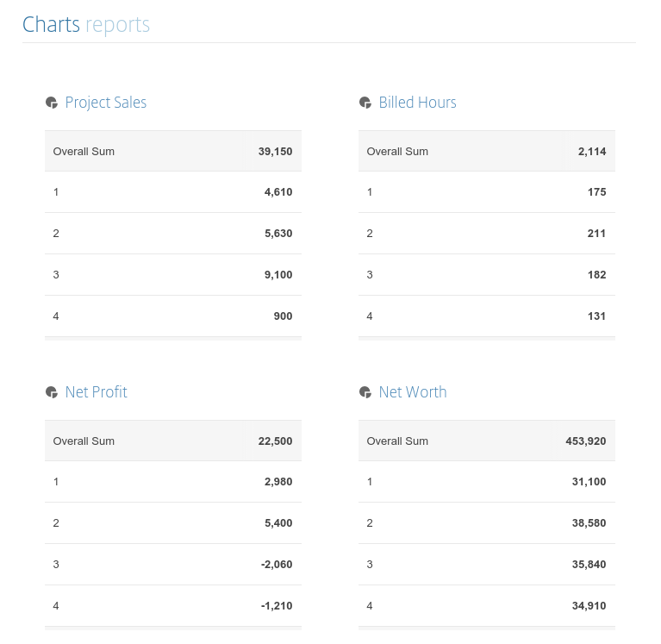The width and height of the screenshot is (661, 644).
Task: Select Project Sales value 5,630
Action: tap(278, 234)
